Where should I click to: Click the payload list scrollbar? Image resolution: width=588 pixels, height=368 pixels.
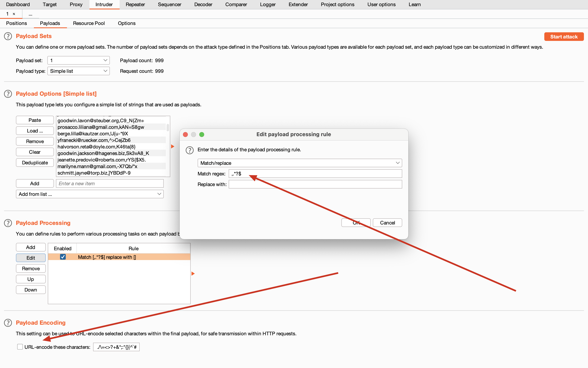168,127
